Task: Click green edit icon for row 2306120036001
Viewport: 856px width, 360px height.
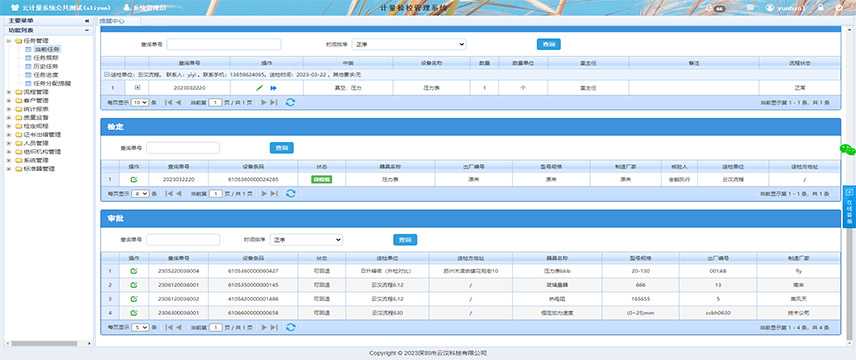Action: point(134,285)
